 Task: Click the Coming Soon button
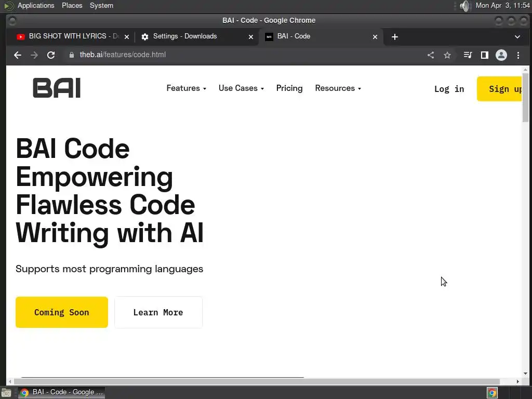[x=62, y=312]
